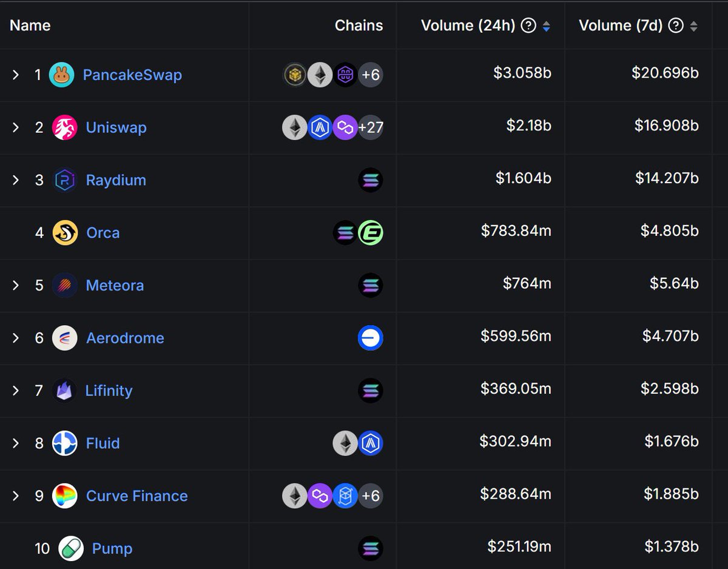Screen dimensions: 728x569
Task: Click the Chains column header
Action: [x=359, y=25]
